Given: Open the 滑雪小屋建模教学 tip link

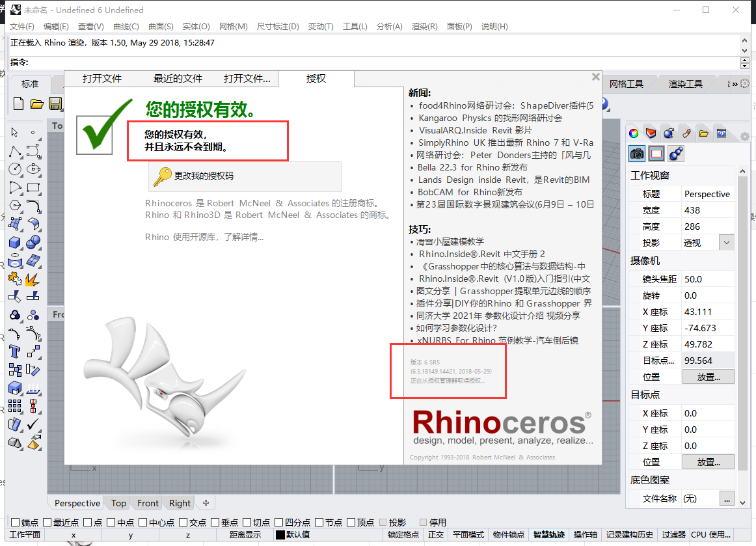Looking at the screenshot, I should 450,241.
